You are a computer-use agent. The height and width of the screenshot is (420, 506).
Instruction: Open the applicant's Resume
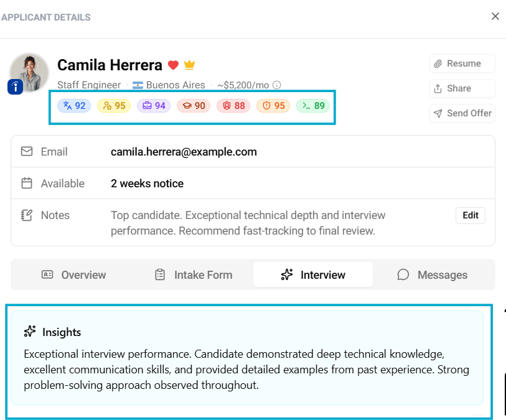pos(462,63)
